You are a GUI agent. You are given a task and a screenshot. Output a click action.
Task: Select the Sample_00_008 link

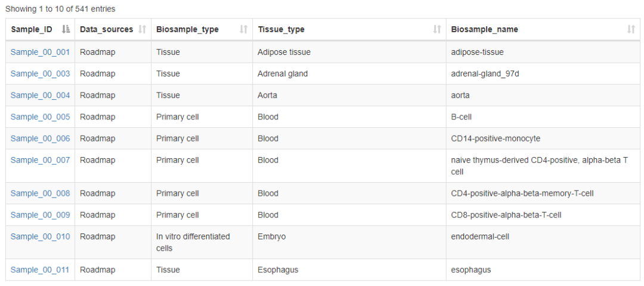(40, 193)
